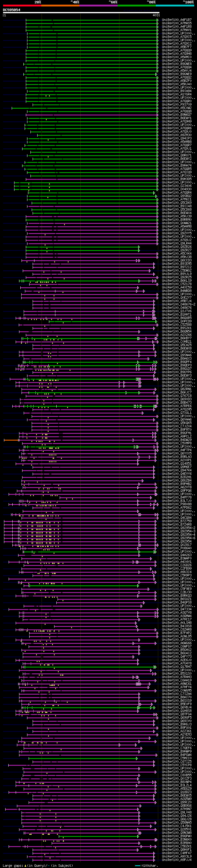Image resolution: width=197 pixels, height=868 pixels.
Task: Select hit label UniRef100_A7QIQ9
Action: pyautogui.click(x=177, y=172)
